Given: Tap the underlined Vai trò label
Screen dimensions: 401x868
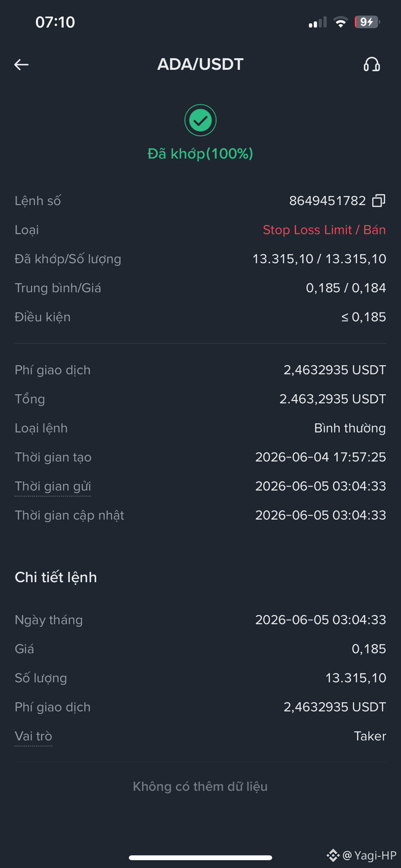Looking at the screenshot, I should 33,736.
